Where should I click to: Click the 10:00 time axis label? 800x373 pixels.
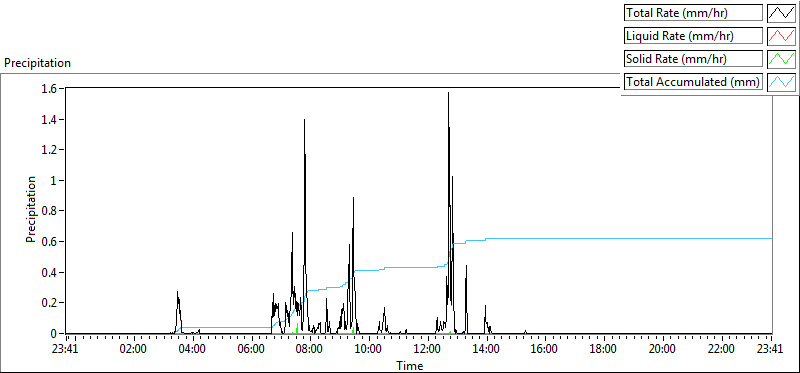pos(369,350)
